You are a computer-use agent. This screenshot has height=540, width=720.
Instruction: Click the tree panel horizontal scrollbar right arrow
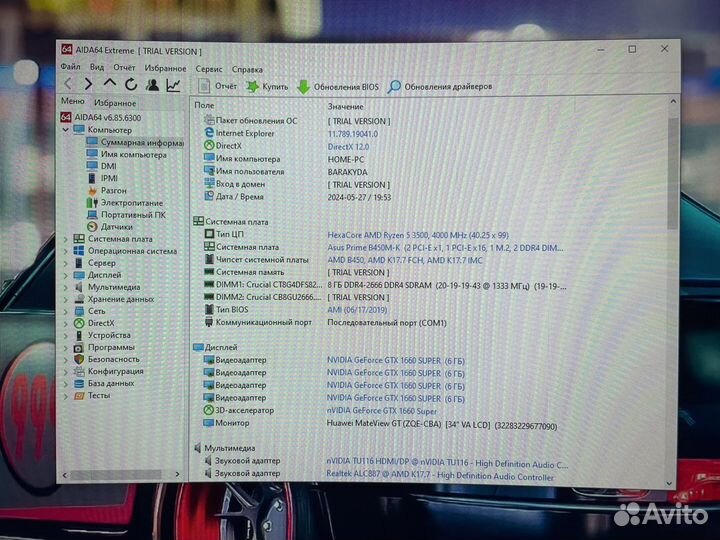click(177, 474)
